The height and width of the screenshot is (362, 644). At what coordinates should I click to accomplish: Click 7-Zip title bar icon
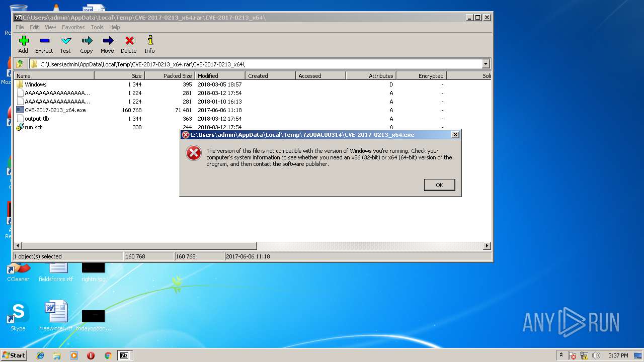click(x=18, y=17)
